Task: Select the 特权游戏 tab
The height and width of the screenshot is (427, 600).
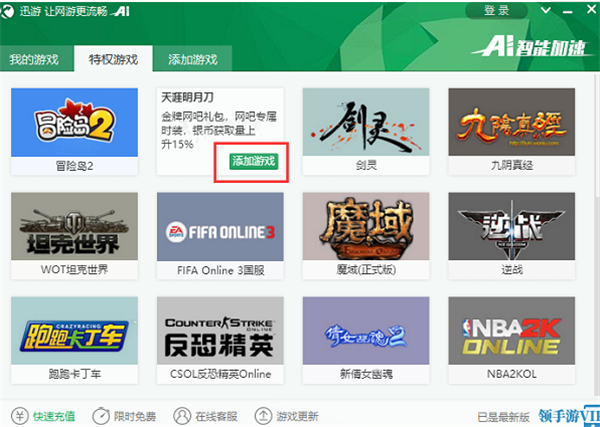Action: 113,59
